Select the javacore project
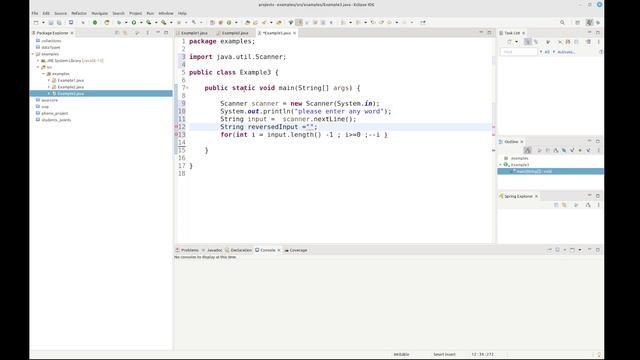Screen dimensions: 640x360 pyautogui.click(x=49, y=100)
